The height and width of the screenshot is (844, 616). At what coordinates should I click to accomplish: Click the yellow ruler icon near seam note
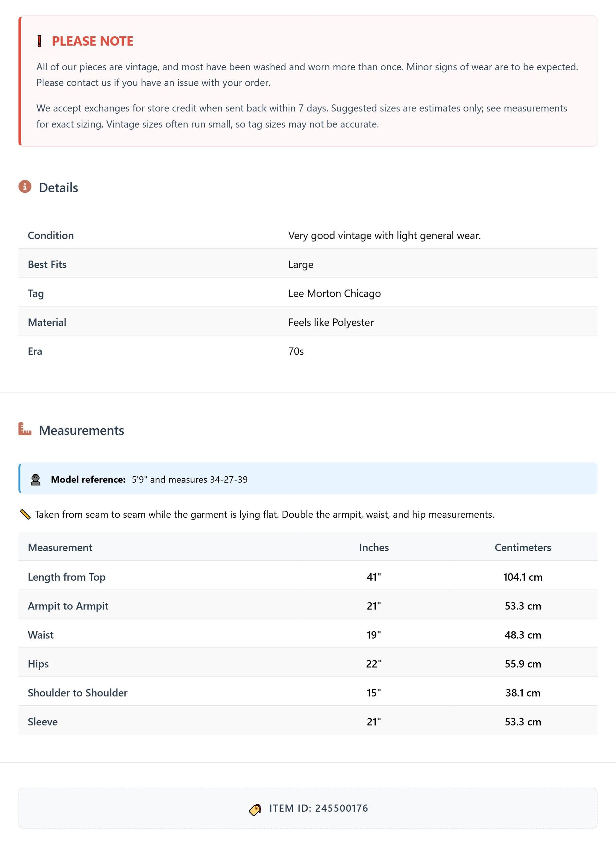pos(25,514)
